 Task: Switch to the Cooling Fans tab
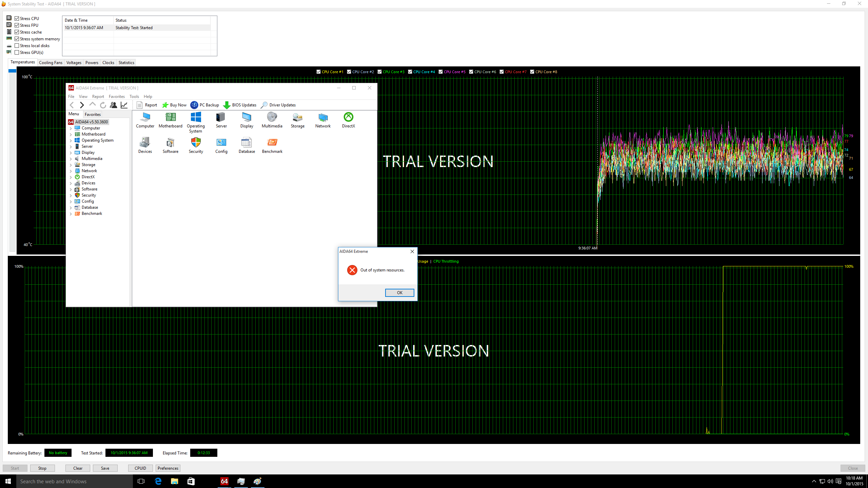coord(51,63)
